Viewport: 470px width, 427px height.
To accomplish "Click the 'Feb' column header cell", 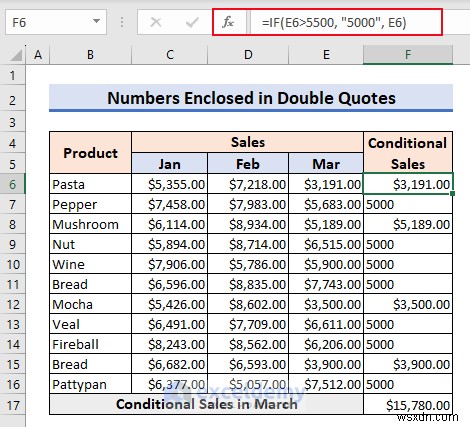I will [248, 164].
